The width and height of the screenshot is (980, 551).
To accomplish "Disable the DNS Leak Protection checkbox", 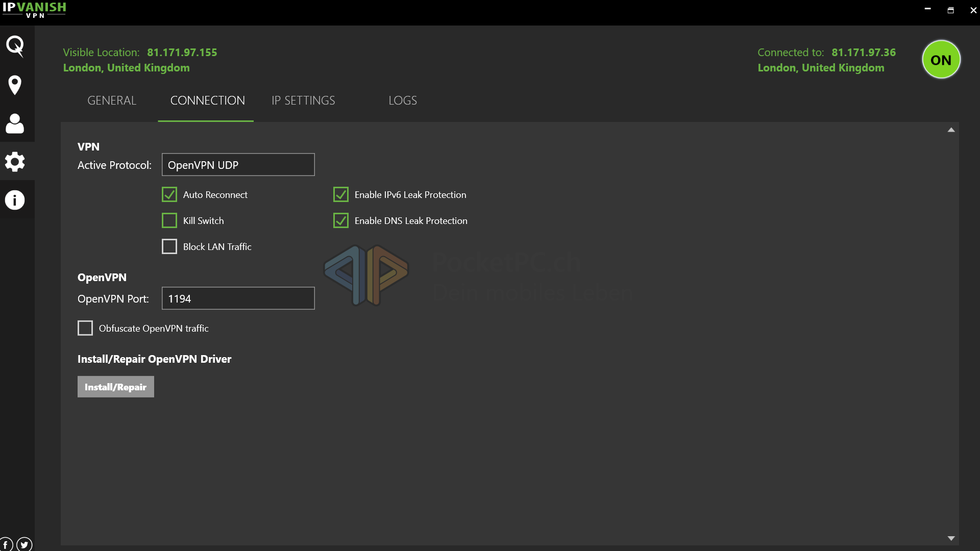I will 341,220.
